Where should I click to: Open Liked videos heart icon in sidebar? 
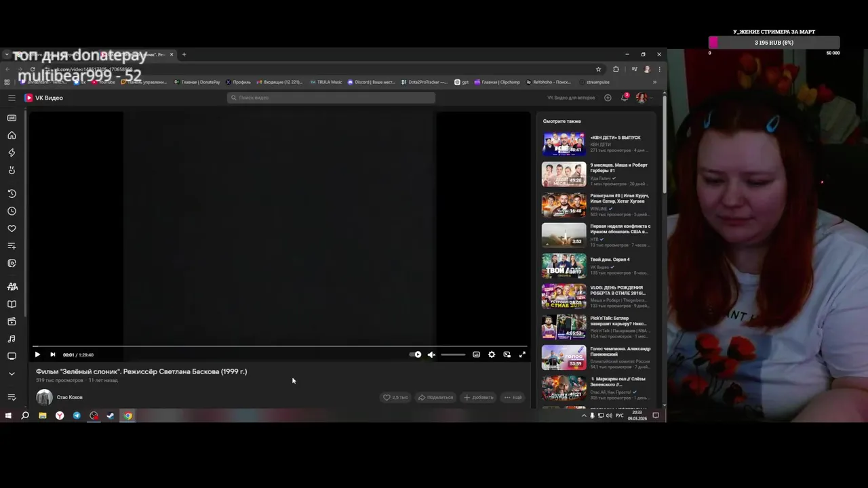coord(12,228)
